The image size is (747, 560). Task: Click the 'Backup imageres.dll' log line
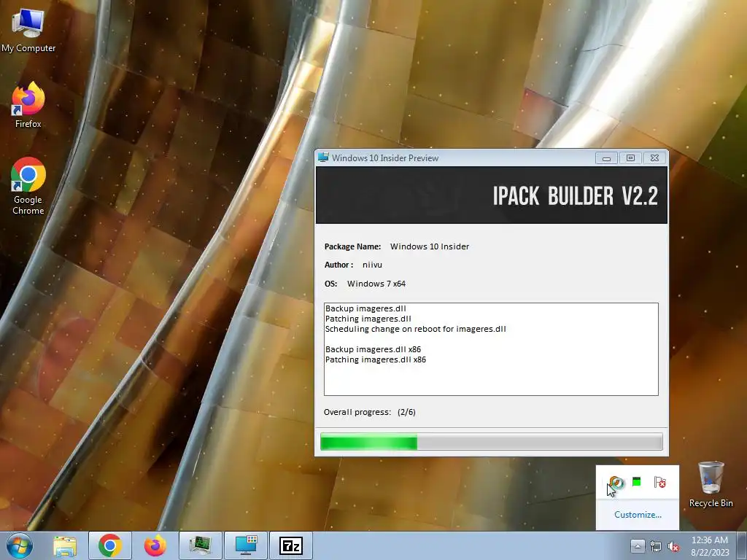[x=365, y=308]
